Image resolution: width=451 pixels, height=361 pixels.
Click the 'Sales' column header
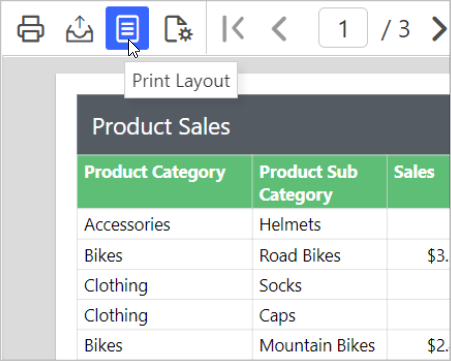[x=419, y=182]
